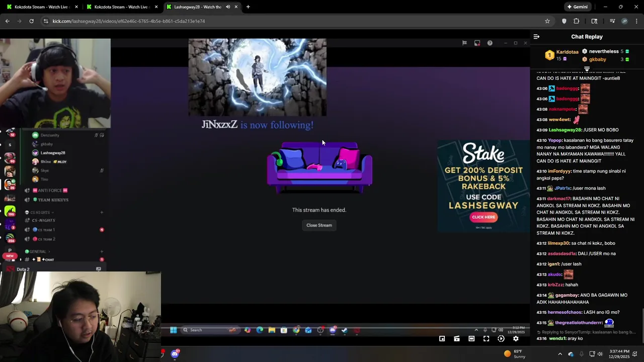Click Close Stream button in the video

click(x=319, y=225)
